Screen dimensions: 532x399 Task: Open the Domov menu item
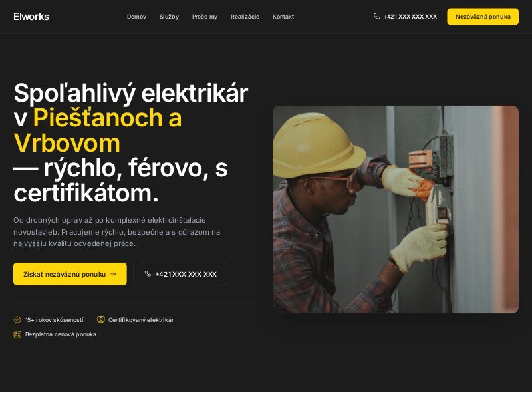pyautogui.click(x=136, y=17)
